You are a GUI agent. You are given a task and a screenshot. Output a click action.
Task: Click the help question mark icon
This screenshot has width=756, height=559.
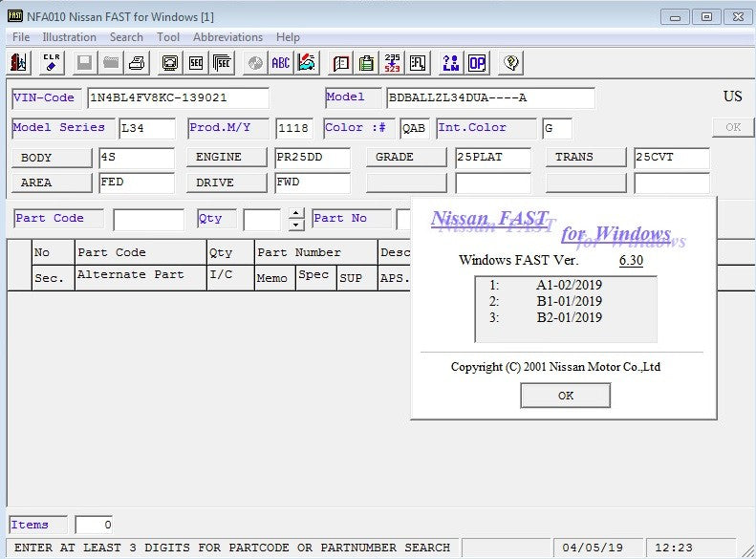pyautogui.click(x=511, y=63)
